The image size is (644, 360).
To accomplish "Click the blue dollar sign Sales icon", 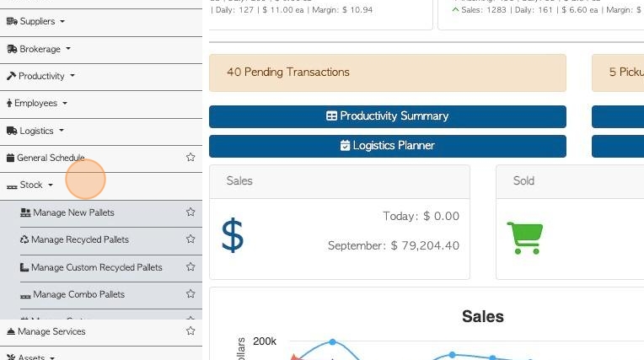I will click(x=233, y=235).
